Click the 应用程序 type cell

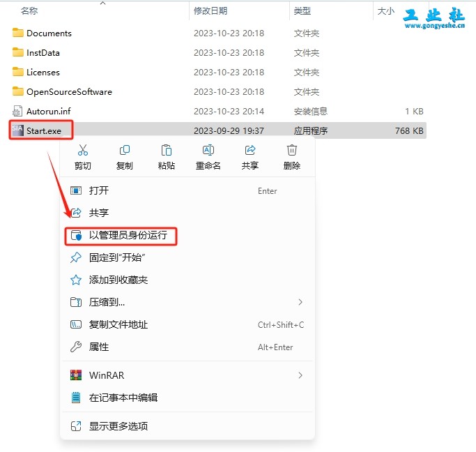pos(311,130)
